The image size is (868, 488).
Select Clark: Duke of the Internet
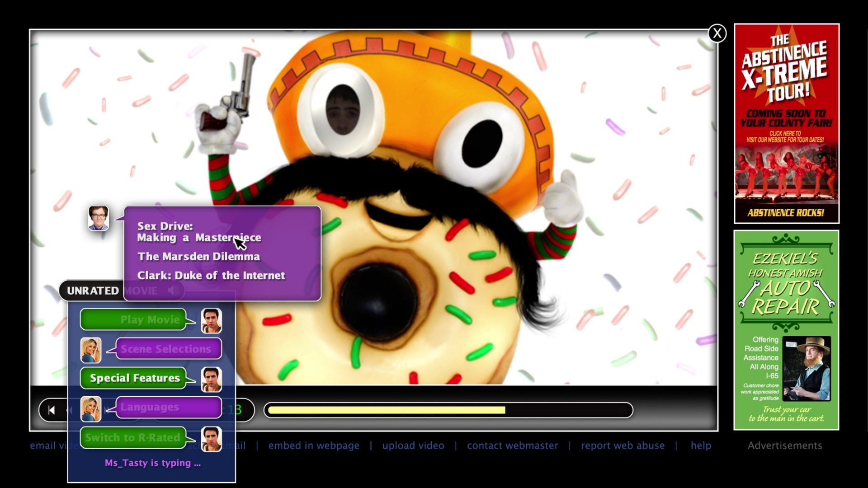211,275
